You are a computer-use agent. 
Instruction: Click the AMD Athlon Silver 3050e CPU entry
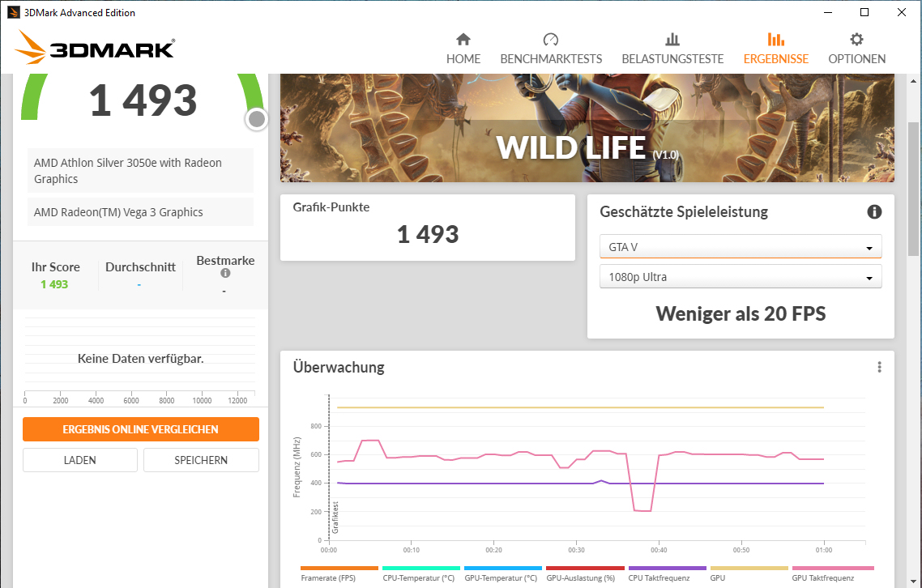[x=140, y=171]
